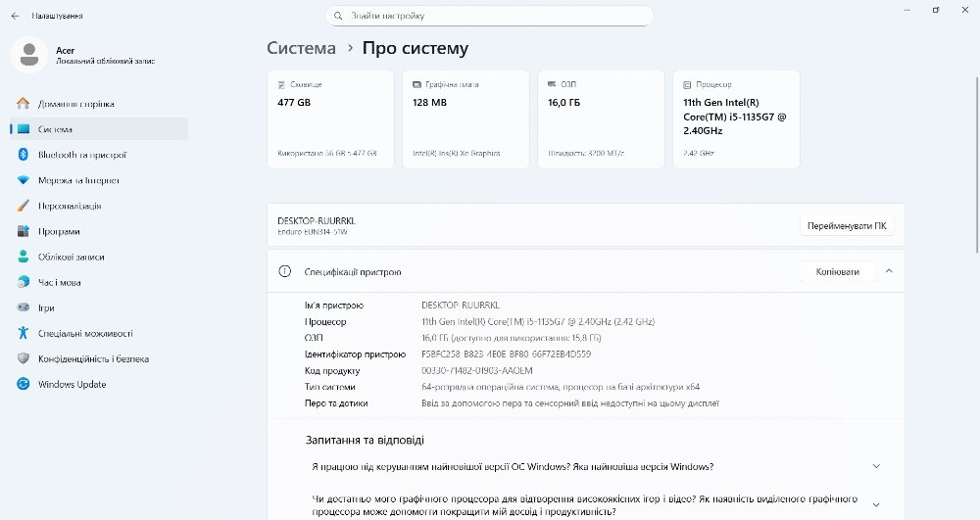Click the info icon beside Специфікації пристрою

coord(284,271)
